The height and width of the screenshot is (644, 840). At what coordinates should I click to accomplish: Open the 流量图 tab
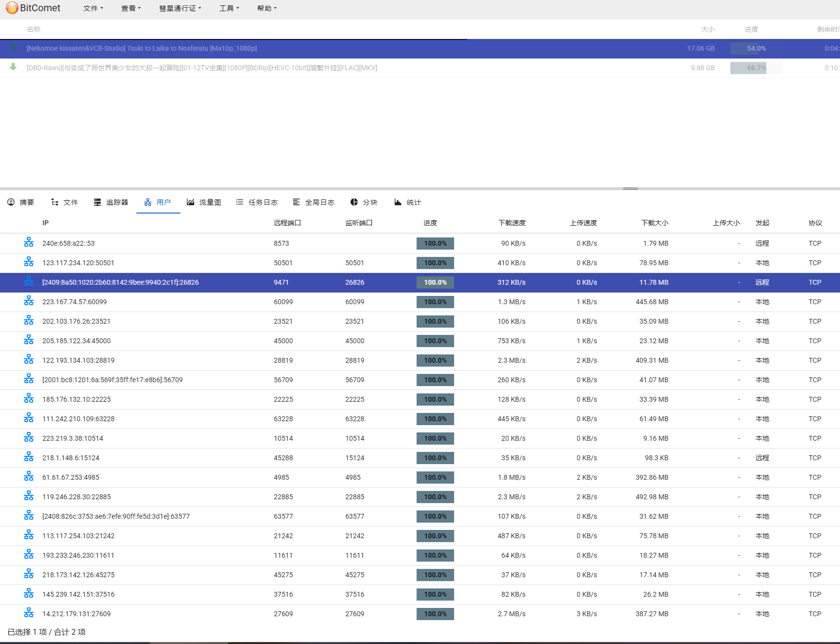pos(204,202)
